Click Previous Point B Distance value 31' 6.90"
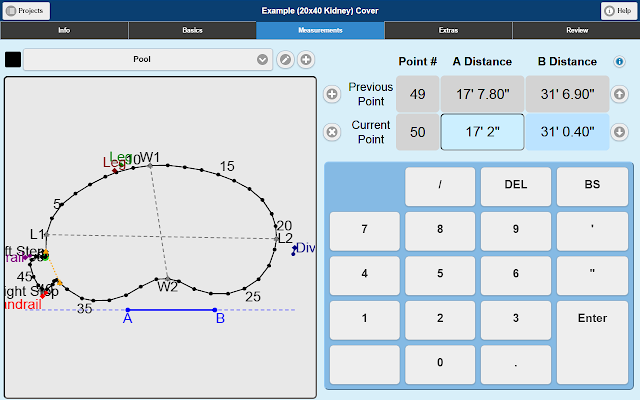Image resolution: width=640 pixels, height=400 pixels. [567, 94]
